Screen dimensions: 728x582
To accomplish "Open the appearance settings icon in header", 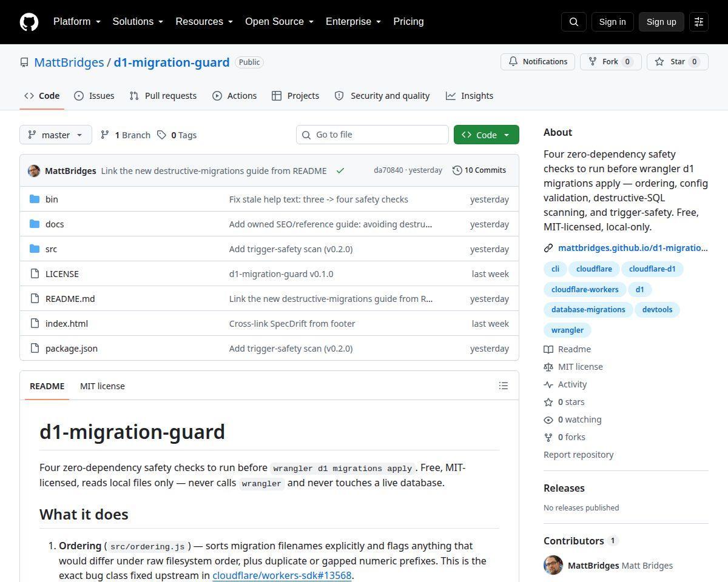I will click(699, 22).
